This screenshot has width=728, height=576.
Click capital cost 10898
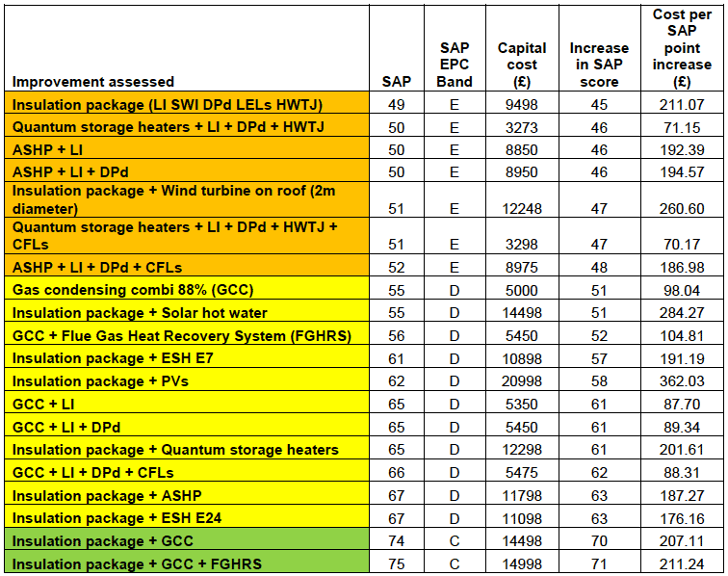[522, 358]
